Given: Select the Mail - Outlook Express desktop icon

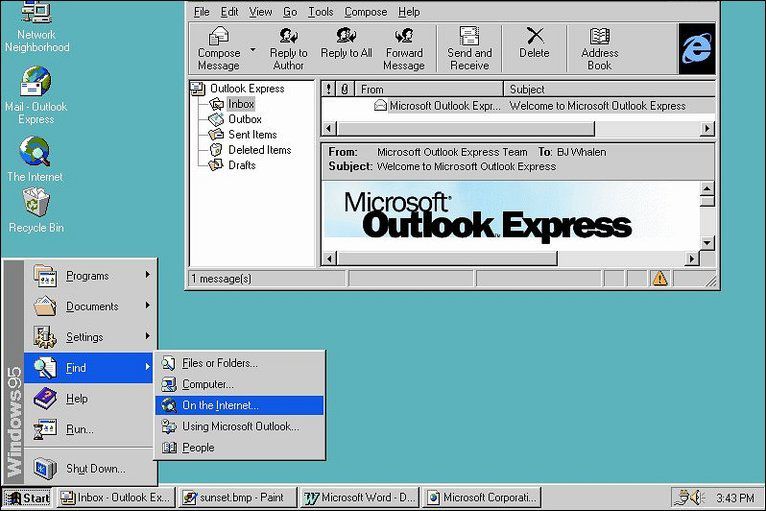Looking at the screenshot, I should pyautogui.click(x=36, y=95).
